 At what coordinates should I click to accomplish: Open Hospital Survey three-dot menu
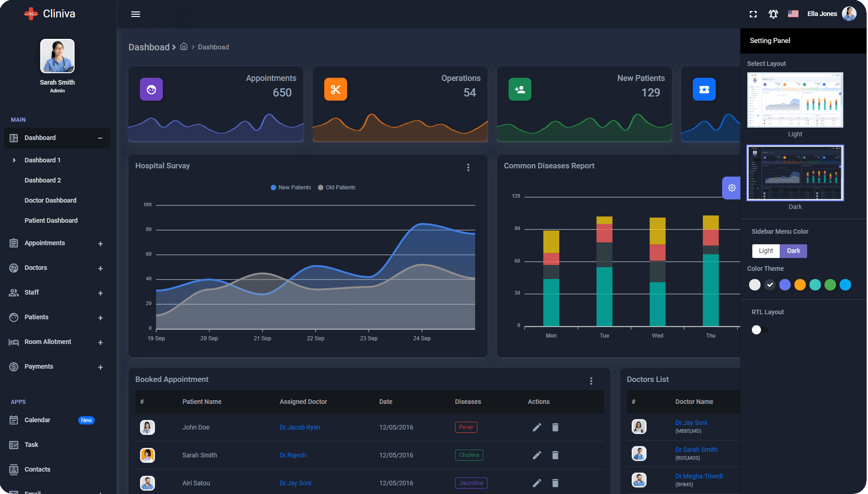(468, 167)
